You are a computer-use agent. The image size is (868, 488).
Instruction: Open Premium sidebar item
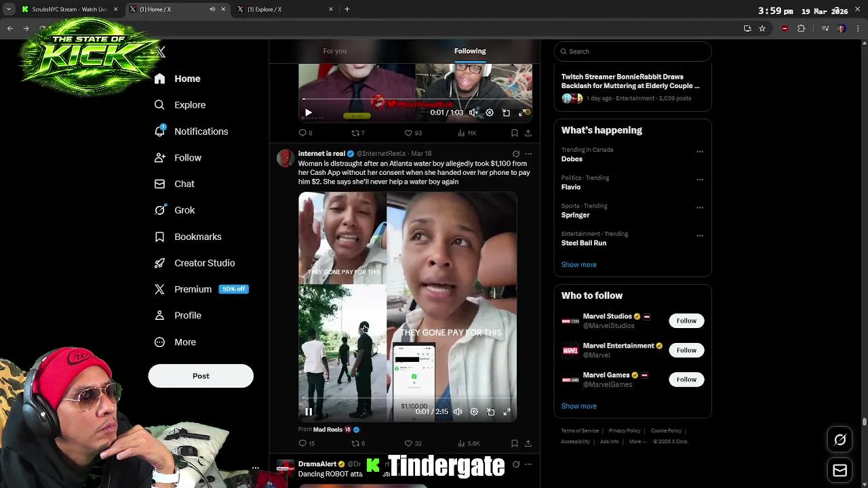tap(201, 289)
